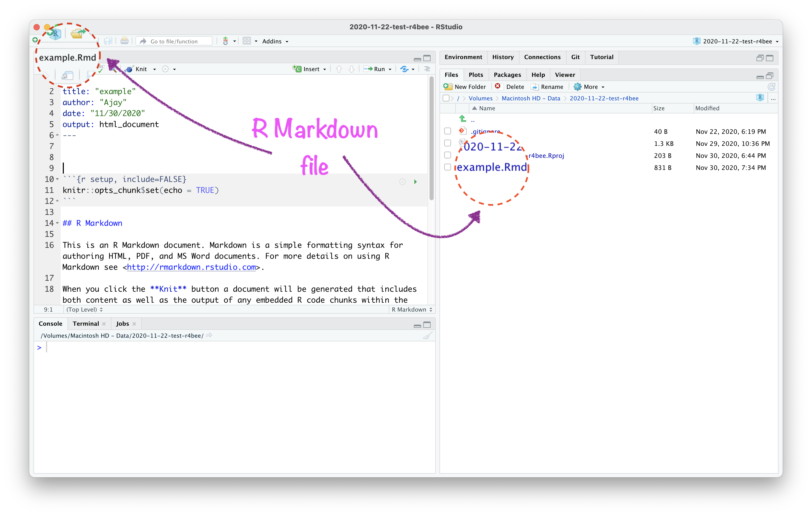Check the example.Rmd file checkbox
This screenshot has width=812, height=516.
[x=448, y=167]
